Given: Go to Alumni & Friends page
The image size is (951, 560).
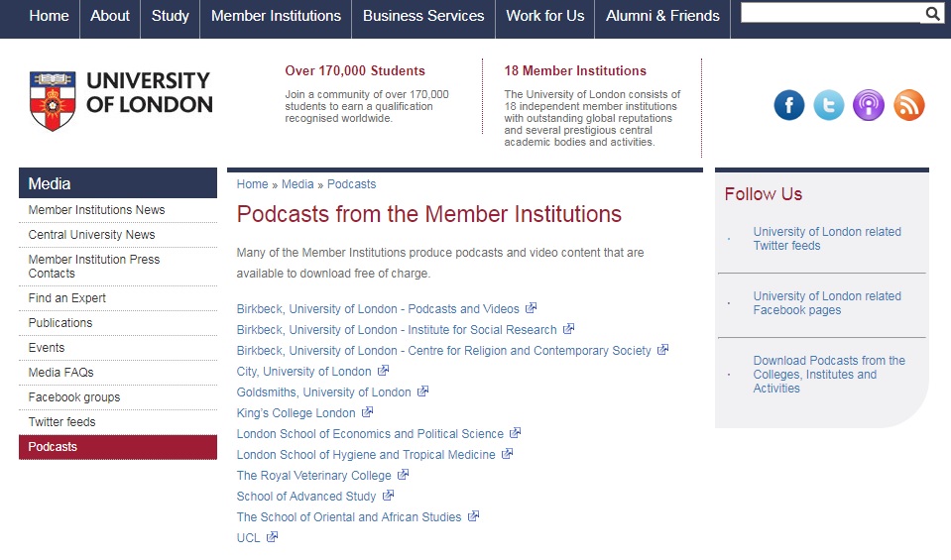Looking at the screenshot, I should click(662, 16).
